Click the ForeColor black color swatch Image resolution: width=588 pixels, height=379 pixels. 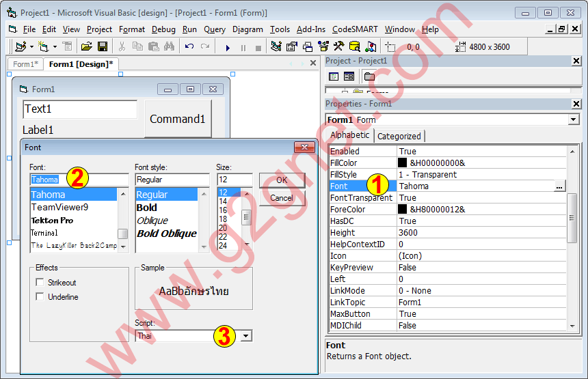coord(402,209)
